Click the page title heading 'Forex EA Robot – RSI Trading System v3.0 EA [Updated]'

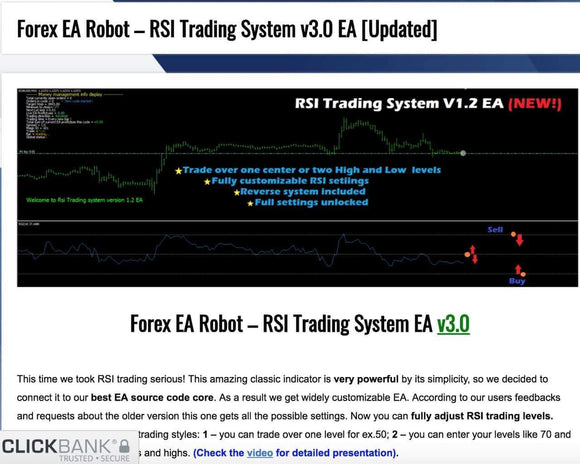pyautogui.click(x=227, y=29)
